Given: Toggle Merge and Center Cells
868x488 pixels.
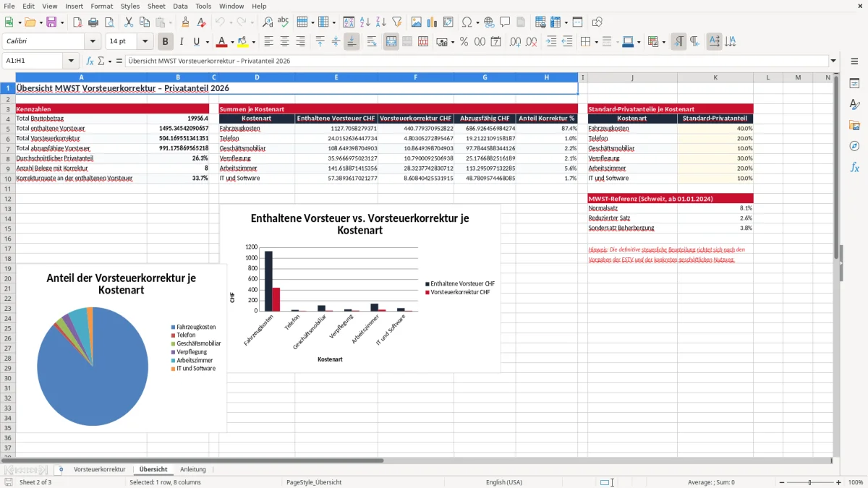Looking at the screenshot, I should coord(391,42).
